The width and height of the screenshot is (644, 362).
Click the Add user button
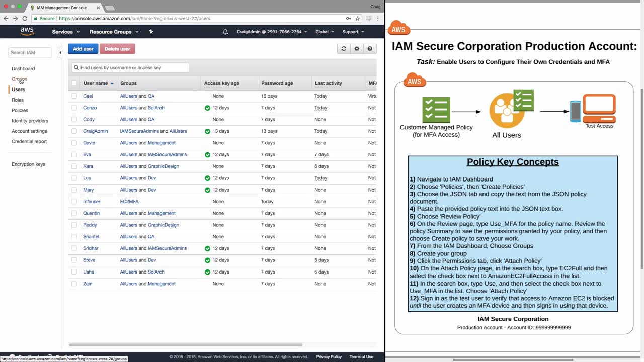(83, 49)
